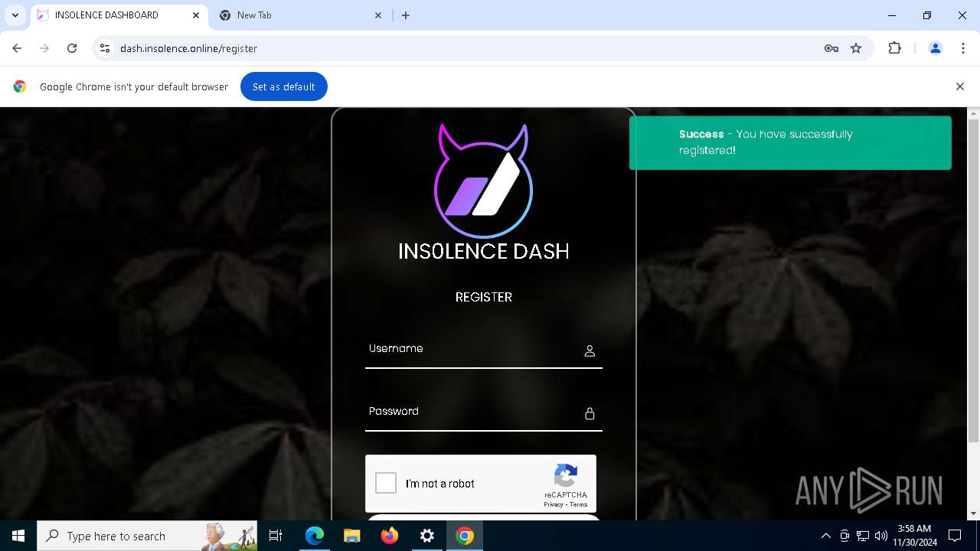980x551 pixels.
Task: Minimize the Chrome window
Action: pyautogui.click(x=892, y=15)
